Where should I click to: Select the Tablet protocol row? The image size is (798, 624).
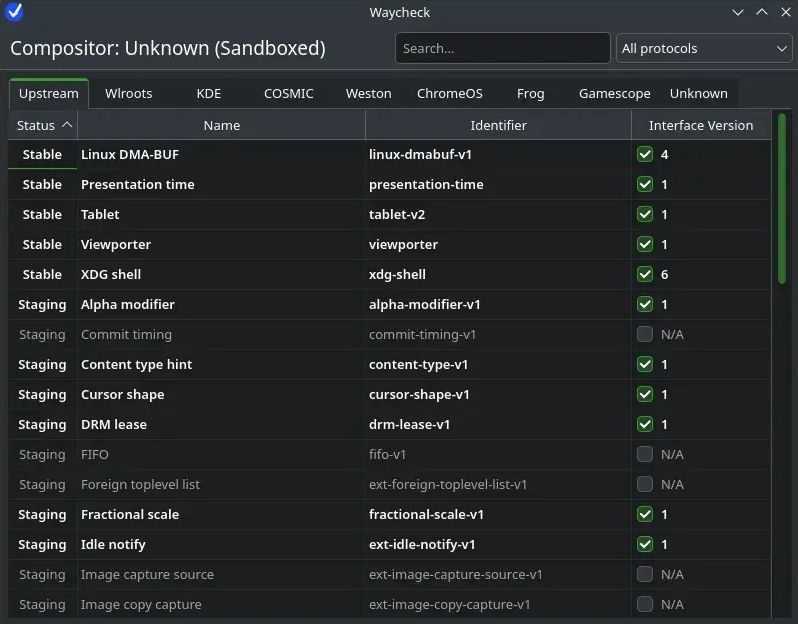click(x=389, y=214)
